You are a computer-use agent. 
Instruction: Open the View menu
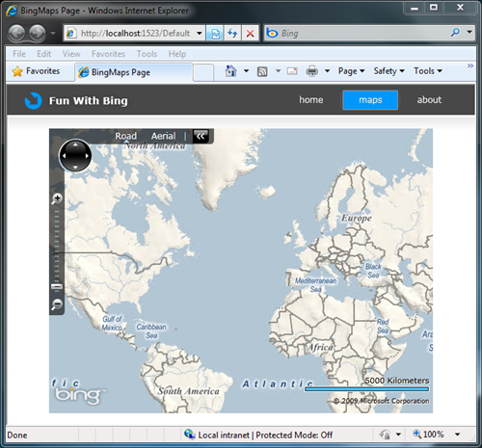71,54
